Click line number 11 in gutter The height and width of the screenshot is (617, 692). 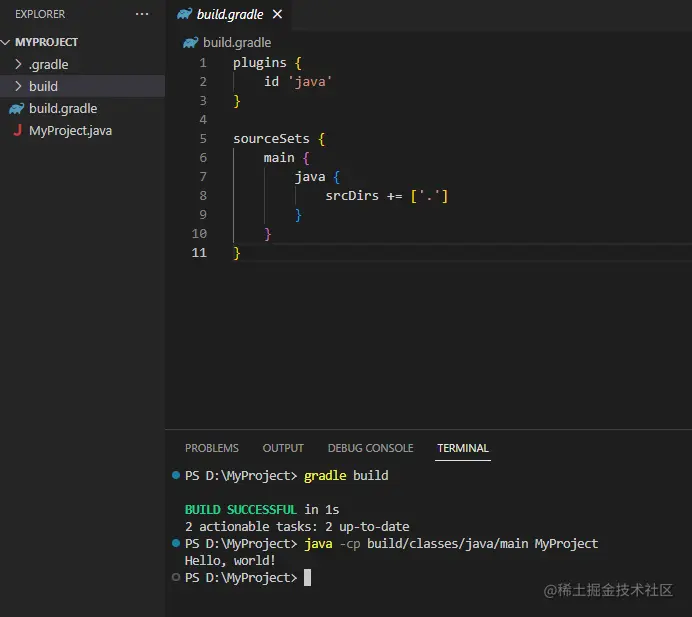199,252
